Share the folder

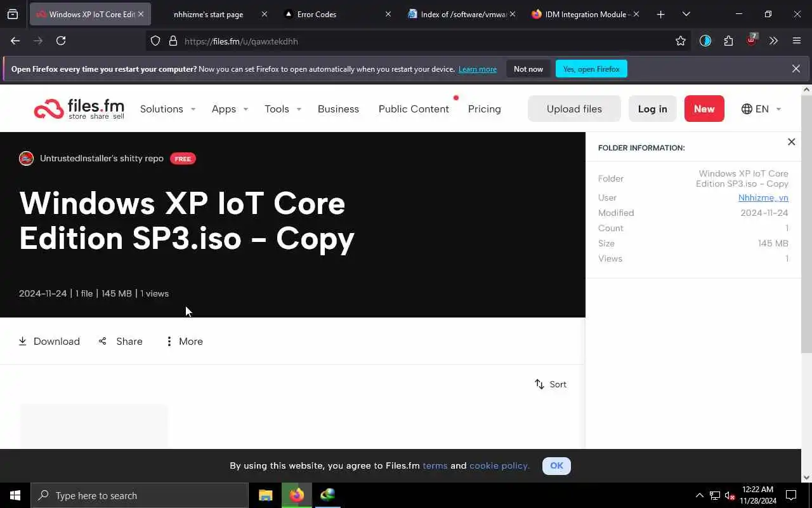click(121, 341)
